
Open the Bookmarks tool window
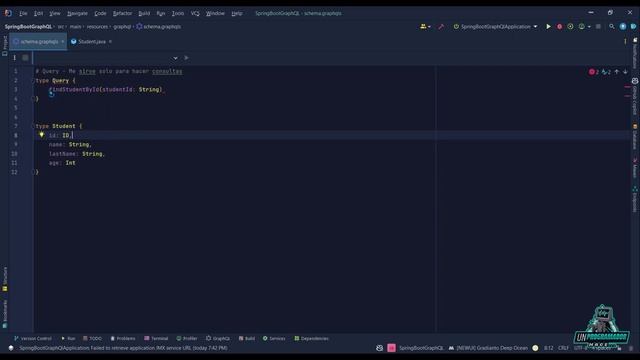[x=5, y=314]
